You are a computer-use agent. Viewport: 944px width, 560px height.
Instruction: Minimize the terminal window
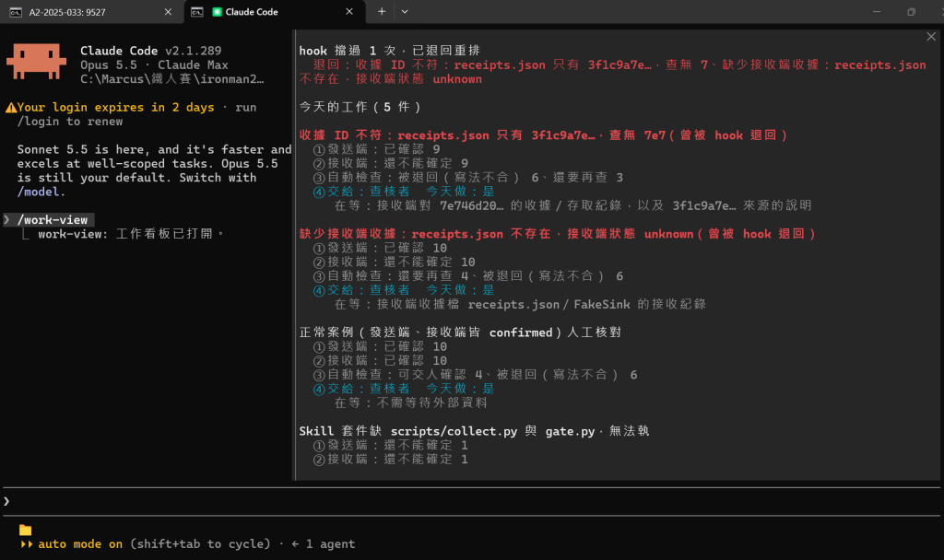877,11
